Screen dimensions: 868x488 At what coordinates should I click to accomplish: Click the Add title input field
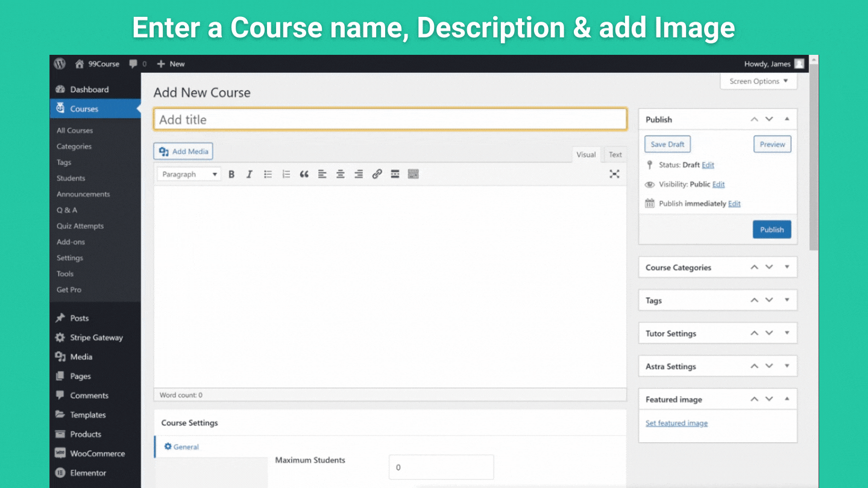390,119
